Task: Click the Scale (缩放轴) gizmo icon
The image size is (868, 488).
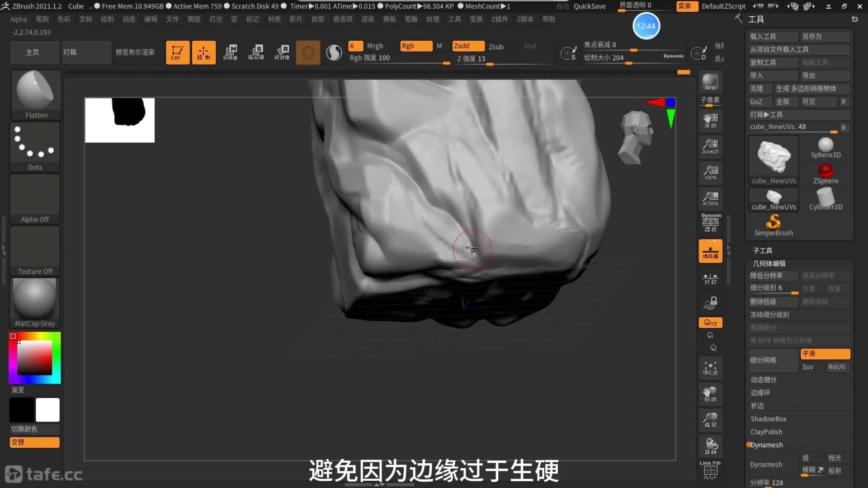Action: [256, 52]
